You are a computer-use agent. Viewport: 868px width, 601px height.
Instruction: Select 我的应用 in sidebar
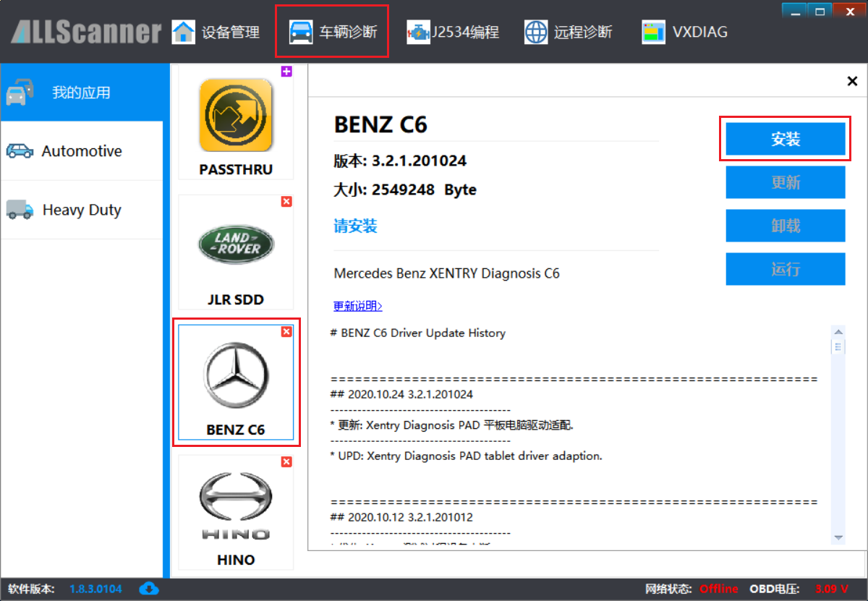[81, 93]
